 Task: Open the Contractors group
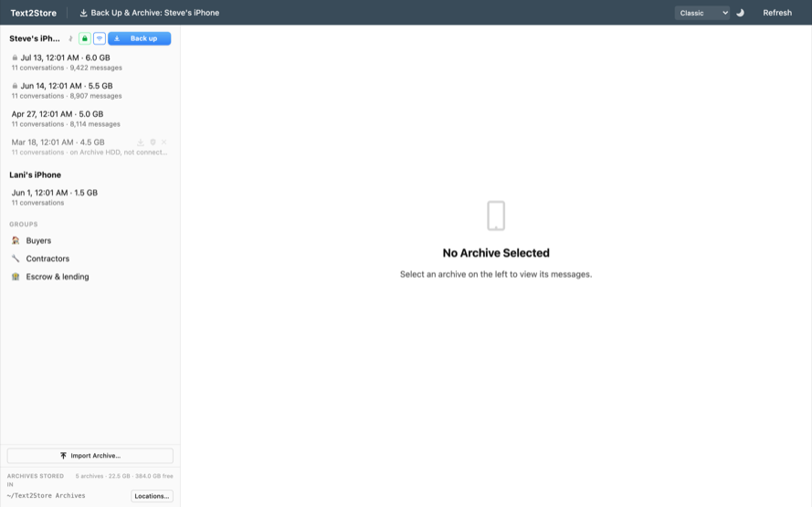point(90,259)
